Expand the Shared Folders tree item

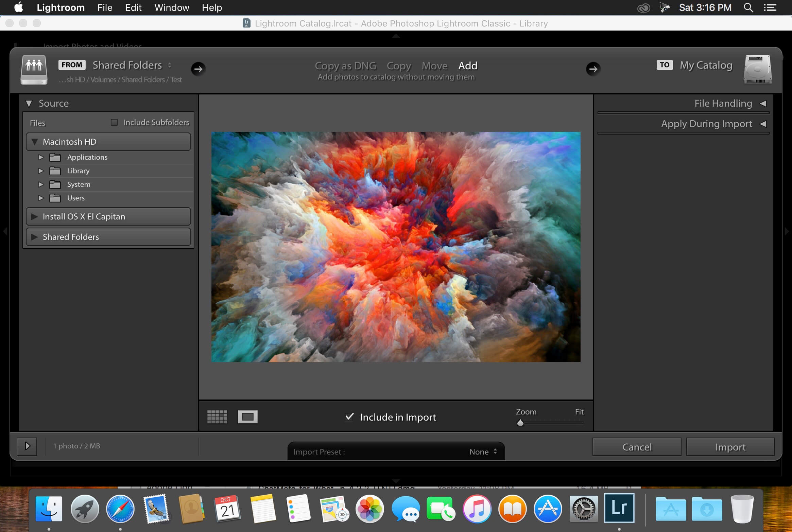coord(33,236)
